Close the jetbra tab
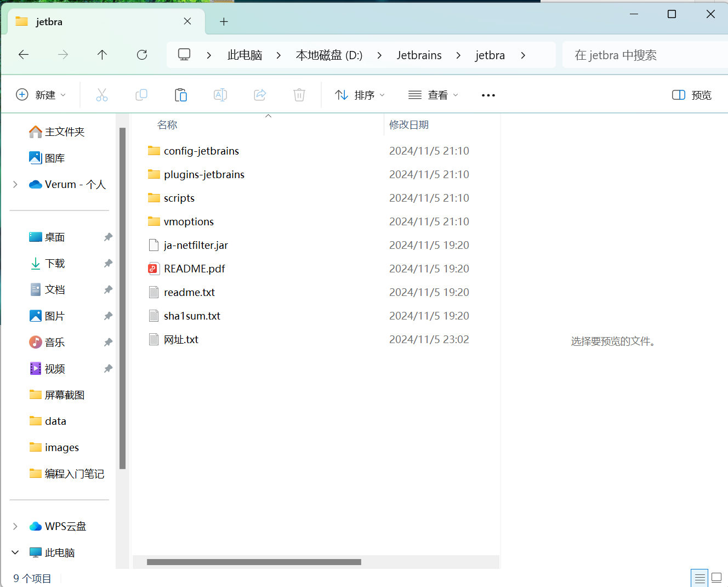Image resolution: width=728 pixels, height=587 pixels. tap(187, 21)
